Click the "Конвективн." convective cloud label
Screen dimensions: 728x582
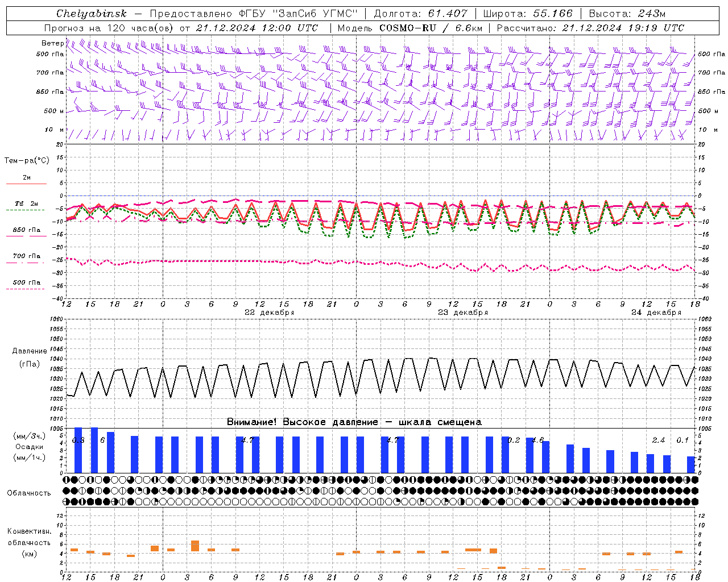[x=29, y=531]
